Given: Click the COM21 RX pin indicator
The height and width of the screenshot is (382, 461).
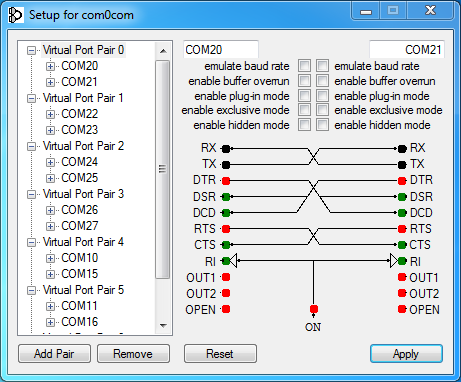Looking at the screenshot, I should point(402,149).
